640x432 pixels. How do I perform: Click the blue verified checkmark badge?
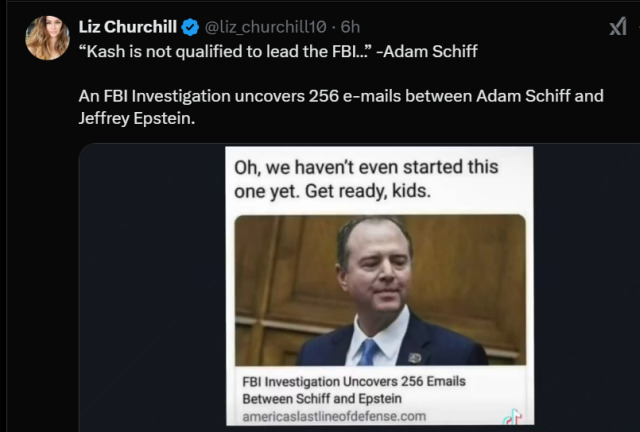click(x=192, y=26)
